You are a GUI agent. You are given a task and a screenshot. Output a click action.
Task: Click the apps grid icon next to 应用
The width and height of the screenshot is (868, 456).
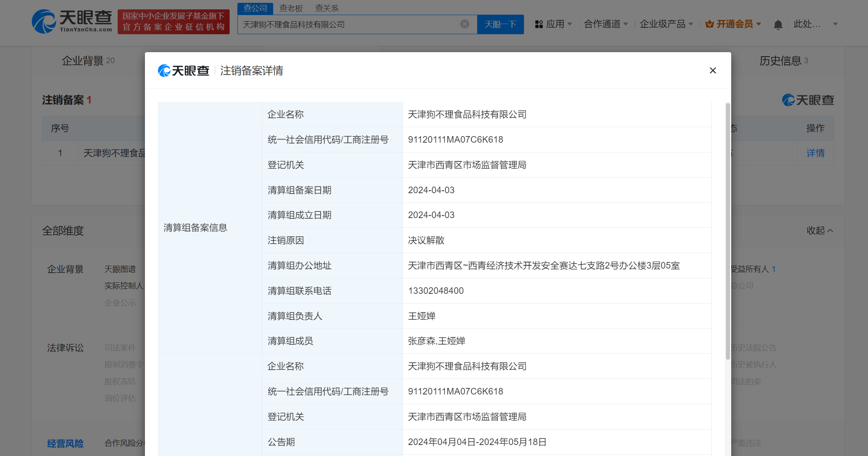pyautogui.click(x=538, y=24)
